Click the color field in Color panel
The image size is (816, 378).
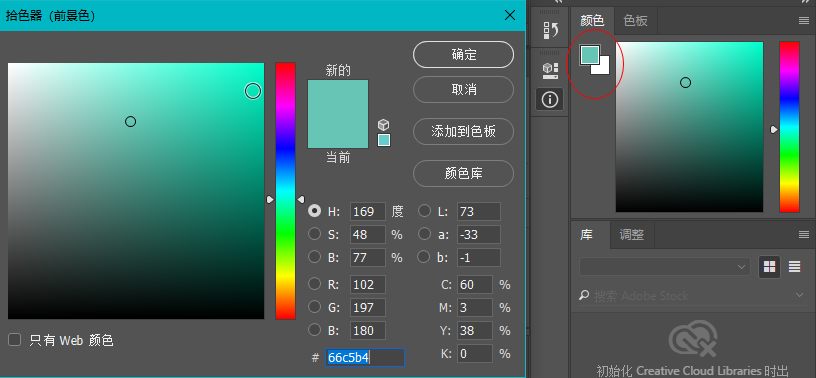(690, 127)
